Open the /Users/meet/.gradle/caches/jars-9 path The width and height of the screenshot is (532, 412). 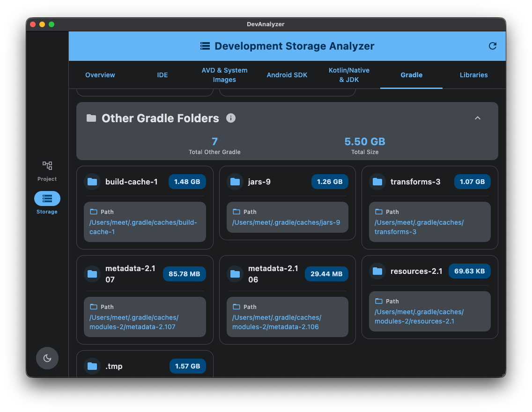coord(286,222)
